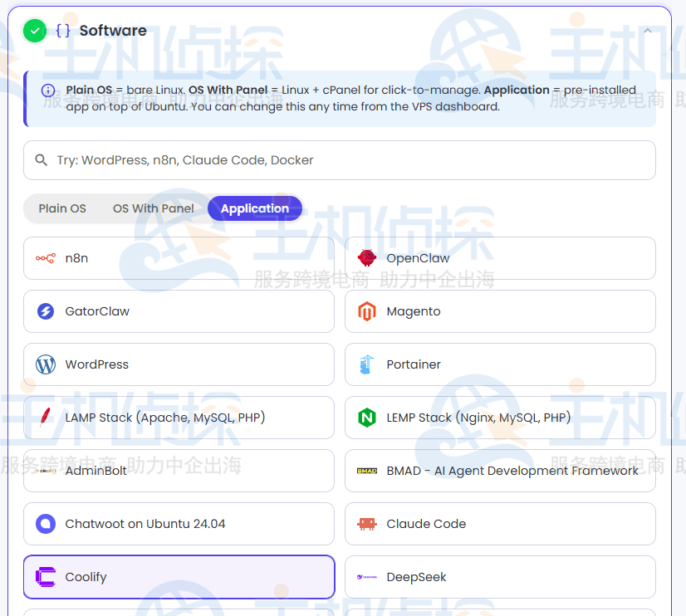Image resolution: width=686 pixels, height=616 pixels.
Task: Click the Coolify purple logo icon
Action: click(x=46, y=577)
